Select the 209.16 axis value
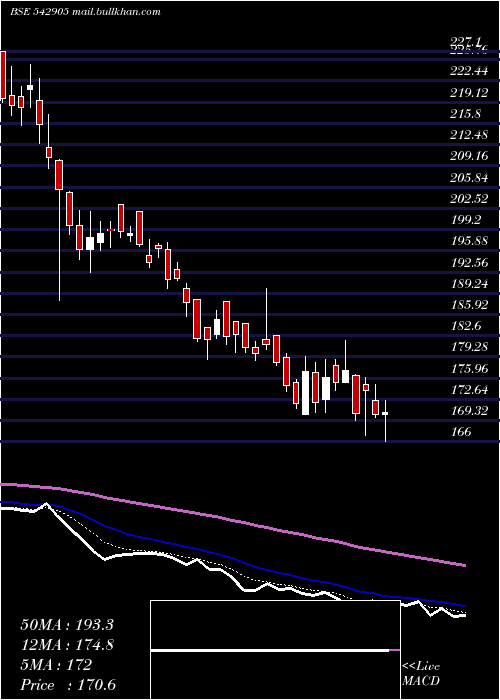Image resolution: width=500 pixels, height=700 pixels. click(x=469, y=156)
